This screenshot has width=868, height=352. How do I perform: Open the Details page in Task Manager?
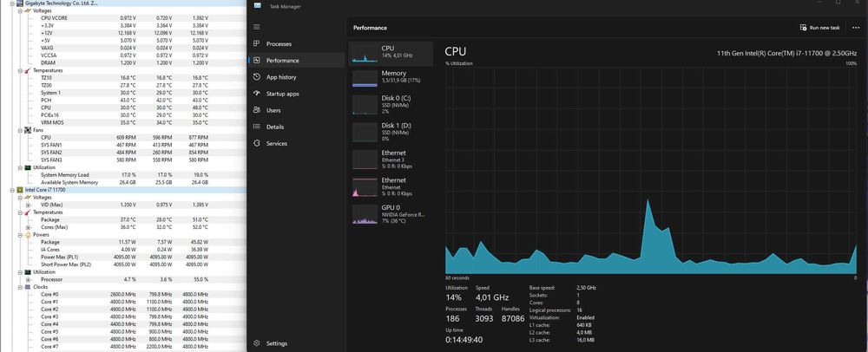pos(296,127)
